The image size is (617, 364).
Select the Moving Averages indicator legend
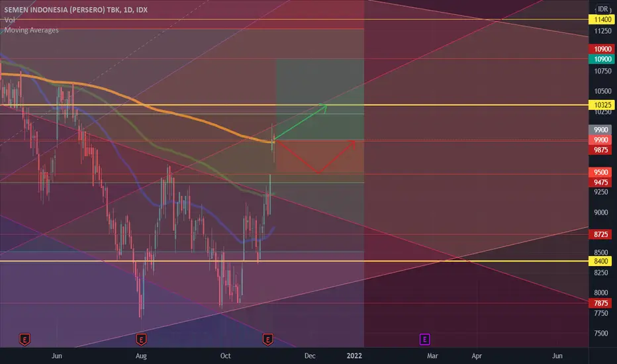pyautogui.click(x=32, y=30)
